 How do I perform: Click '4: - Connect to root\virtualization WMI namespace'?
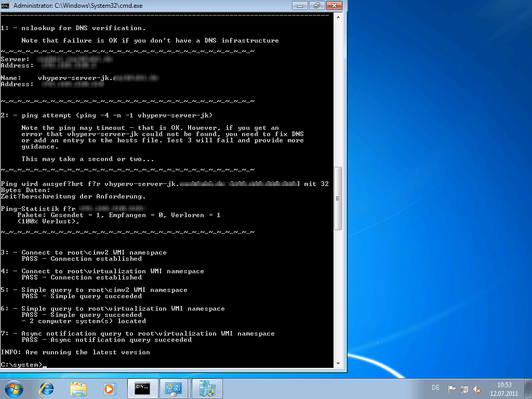[102, 271]
